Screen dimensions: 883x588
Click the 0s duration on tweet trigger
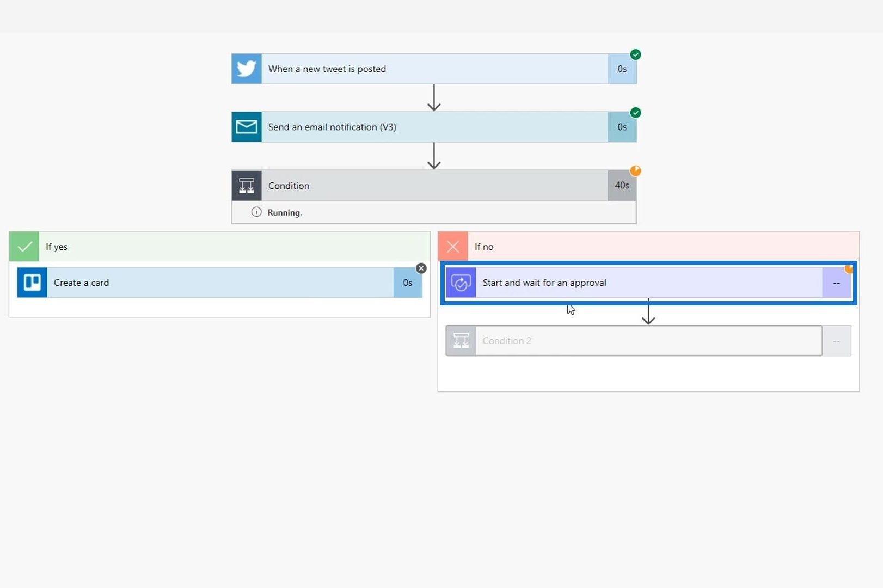point(622,69)
